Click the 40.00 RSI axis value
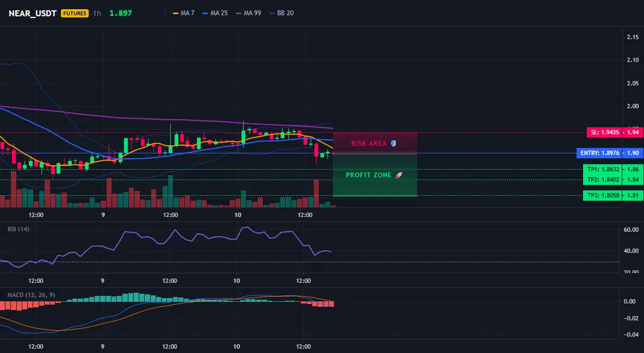This screenshot has width=644, height=353. [x=631, y=251]
